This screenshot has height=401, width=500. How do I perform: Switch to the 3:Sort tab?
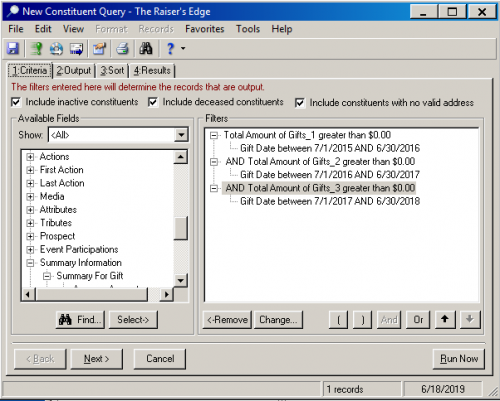tap(112, 71)
